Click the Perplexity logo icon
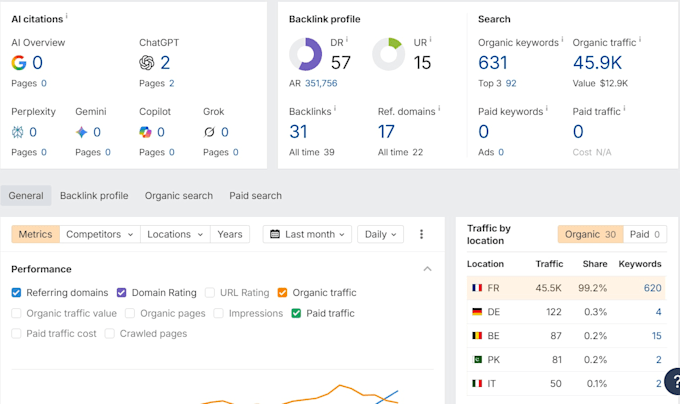Viewport: 680px width, 404px height. point(17,132)
